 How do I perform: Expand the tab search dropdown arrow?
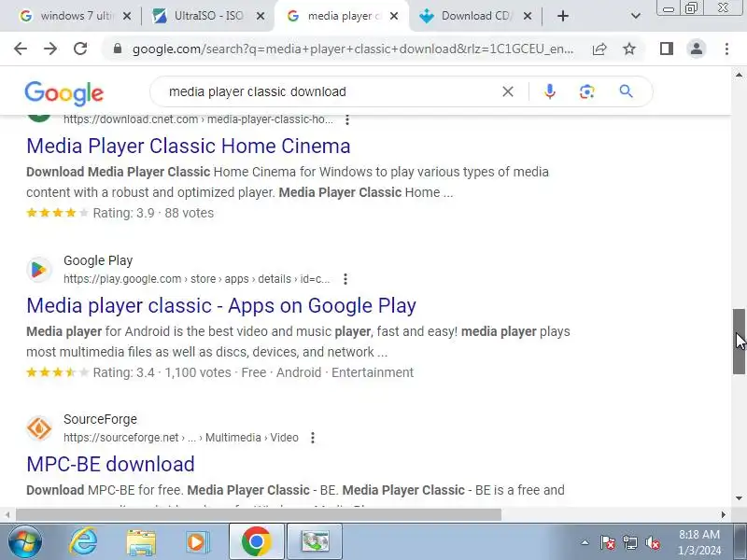pos(636,16)
